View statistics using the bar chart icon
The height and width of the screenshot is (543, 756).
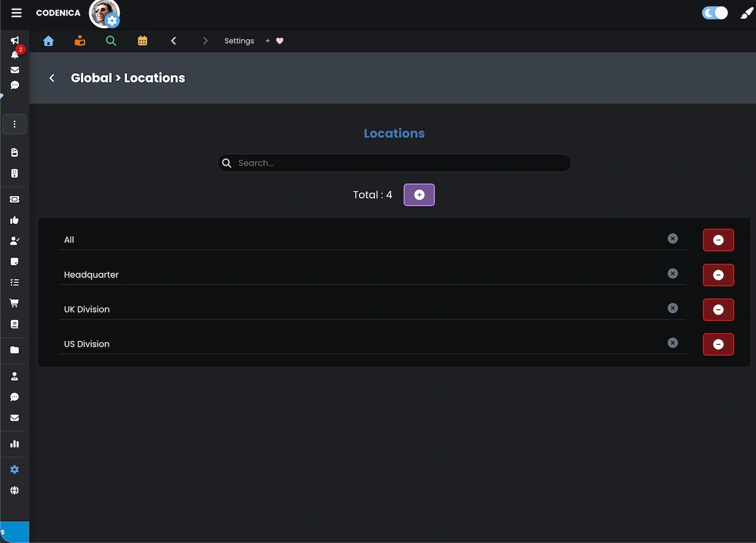click(x=14, y=444)
